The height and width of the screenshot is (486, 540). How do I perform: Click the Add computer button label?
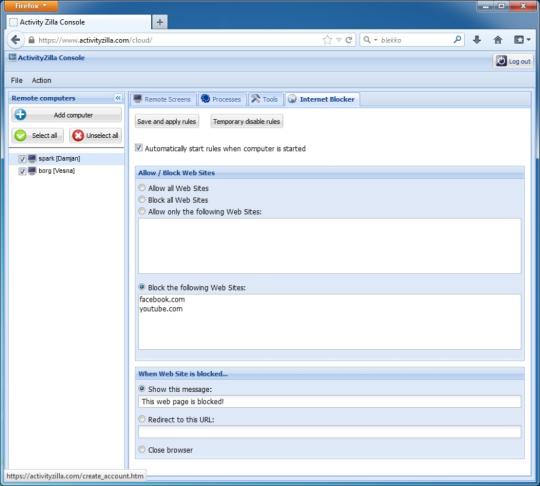(x=73, y=115)
